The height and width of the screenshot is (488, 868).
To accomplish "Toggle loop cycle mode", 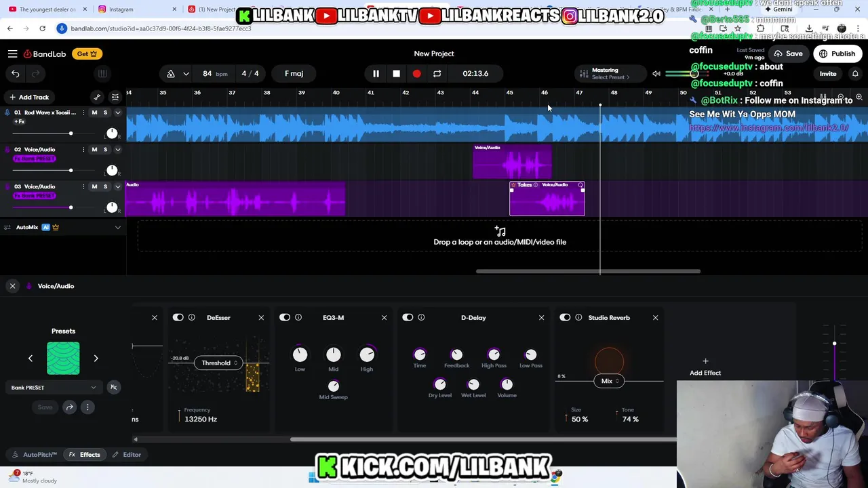I will (x=437, y=73).
